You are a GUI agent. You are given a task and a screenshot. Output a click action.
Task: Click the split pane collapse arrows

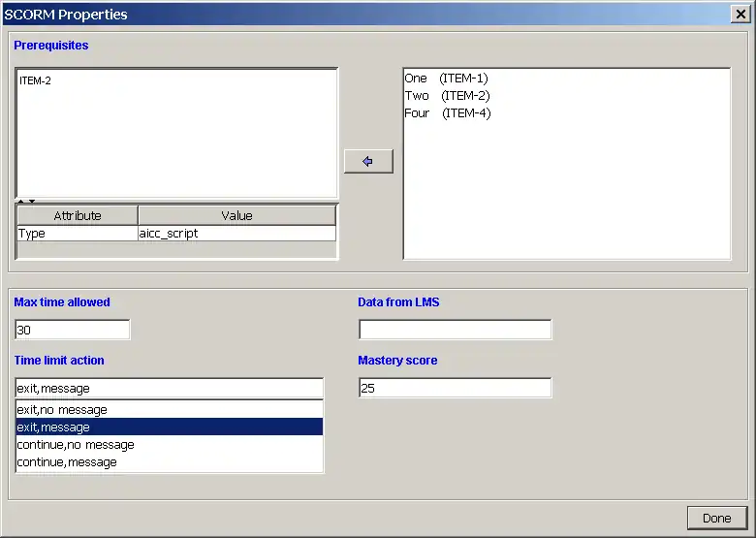[x=26, y=201]
